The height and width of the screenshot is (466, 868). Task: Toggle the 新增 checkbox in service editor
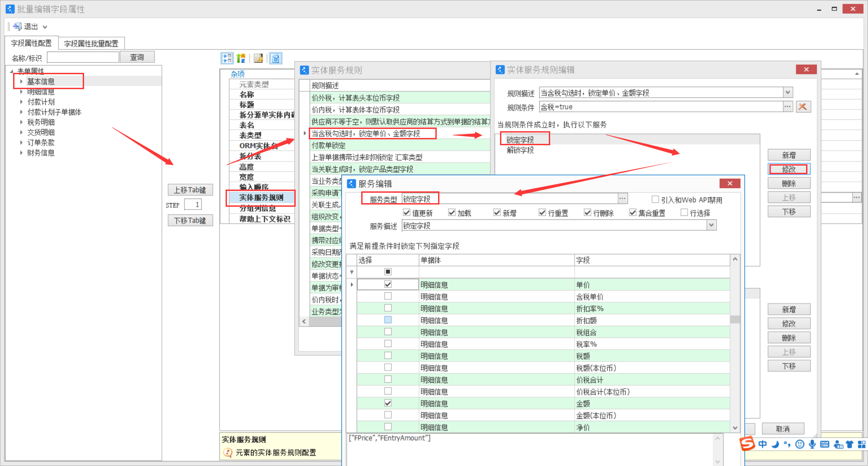click(497, 213)
